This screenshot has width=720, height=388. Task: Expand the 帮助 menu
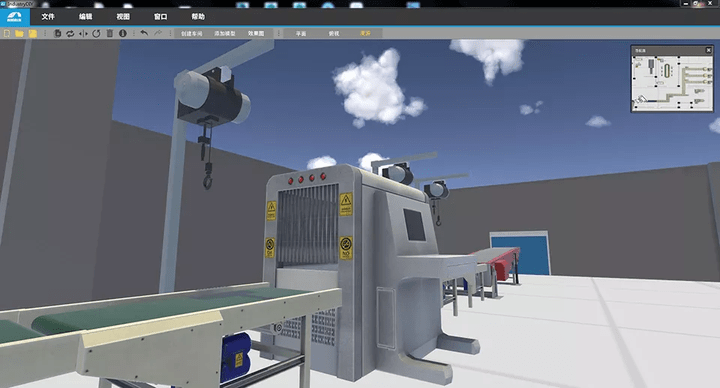coord(198,17)
